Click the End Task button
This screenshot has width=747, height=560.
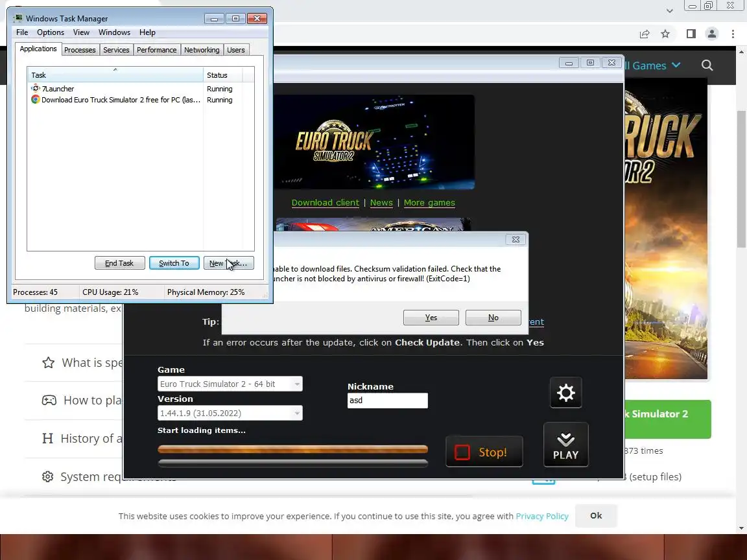119,263
